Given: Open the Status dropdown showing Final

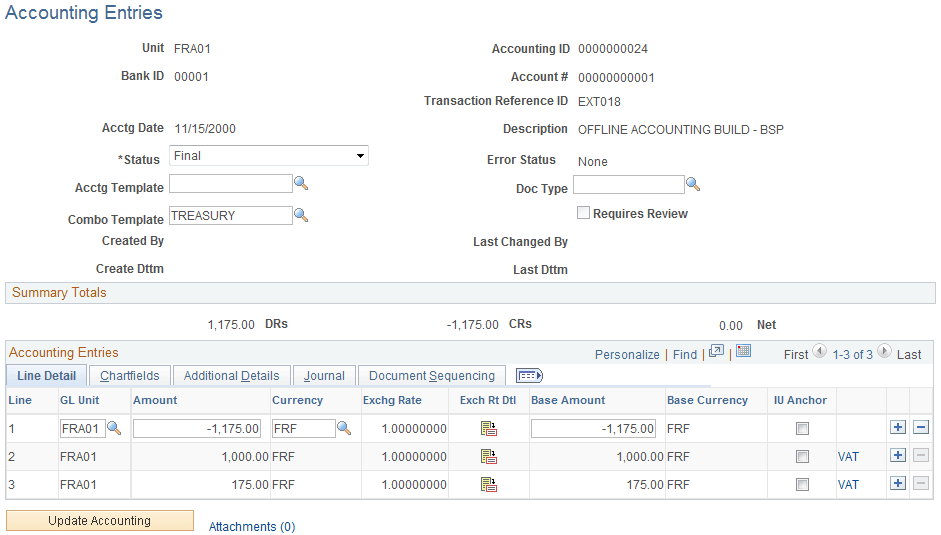Looking at the screenshot, I should 269,156.
